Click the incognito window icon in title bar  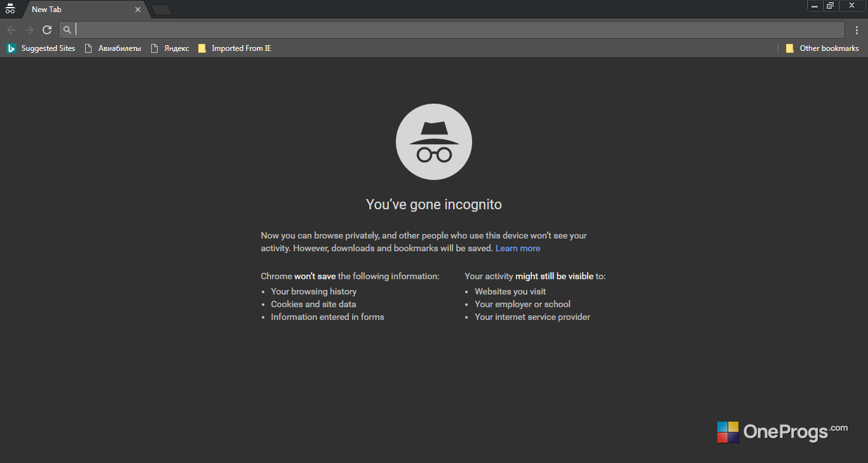pyautogui.click(x=10, y=9)
